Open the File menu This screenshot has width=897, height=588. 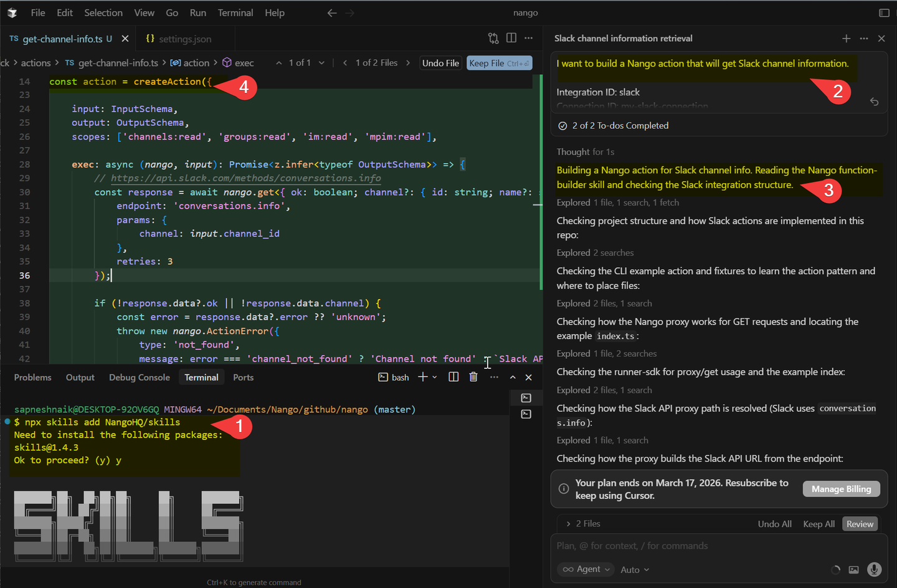point(38,12)
